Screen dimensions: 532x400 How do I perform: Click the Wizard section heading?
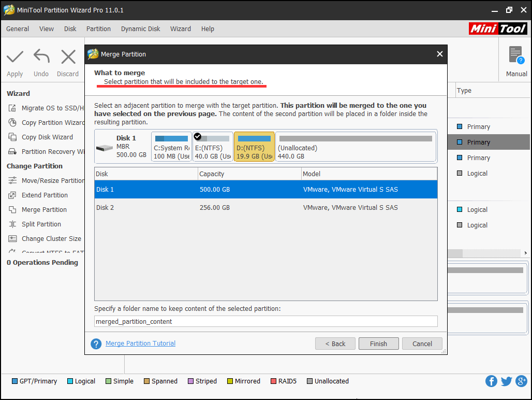coord(18,93)
